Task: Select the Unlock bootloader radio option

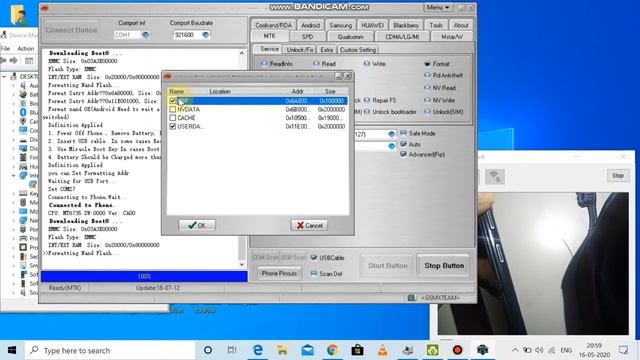Action: [x=367, y=112]
